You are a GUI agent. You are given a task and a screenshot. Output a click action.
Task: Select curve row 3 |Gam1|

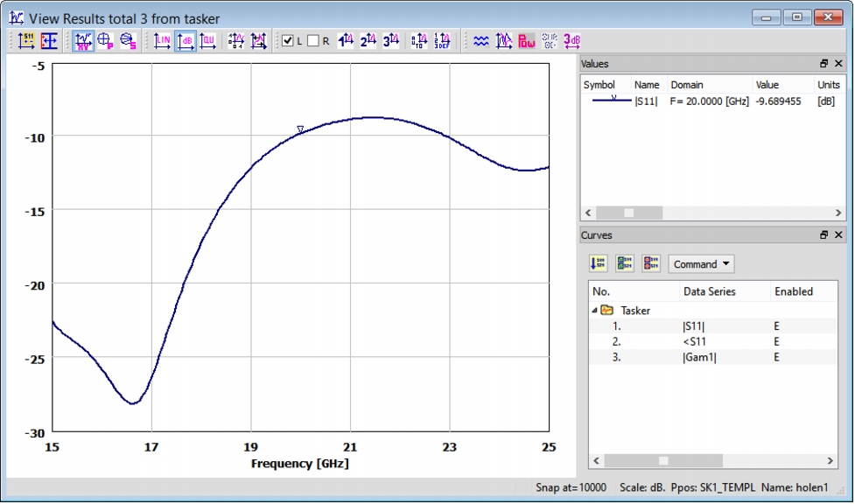[x=712, y=358]
